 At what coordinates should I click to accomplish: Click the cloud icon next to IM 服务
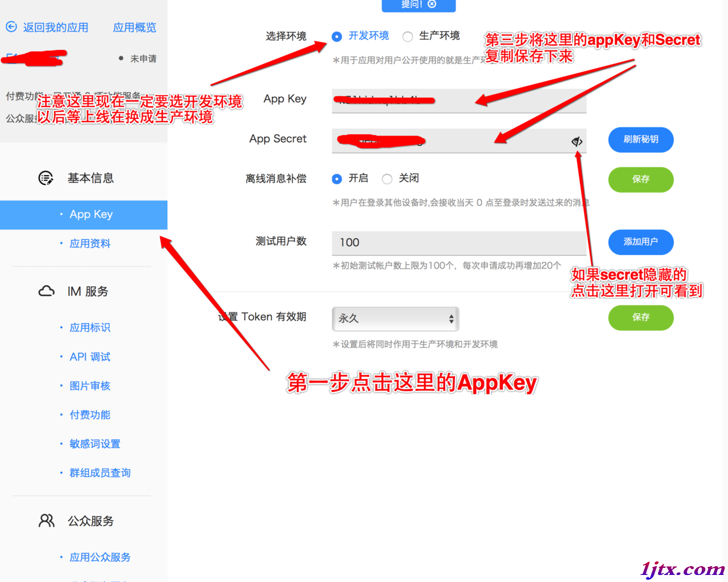coord(46,291)
